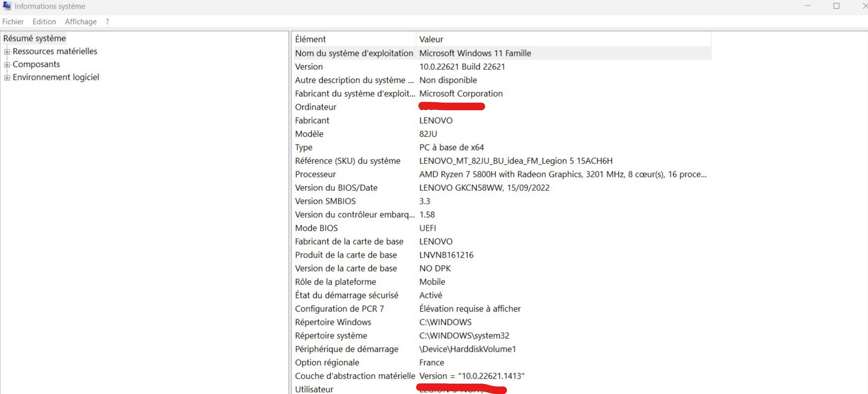Open the Affichage menu

(81, 22)
